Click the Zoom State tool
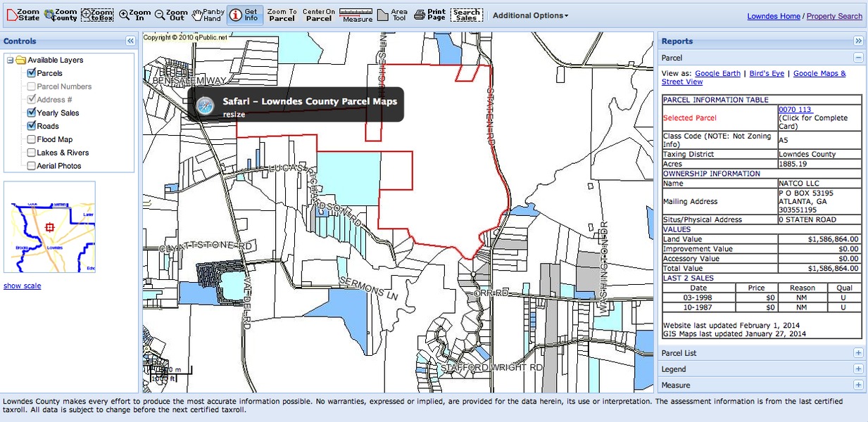 coord(23,15)
